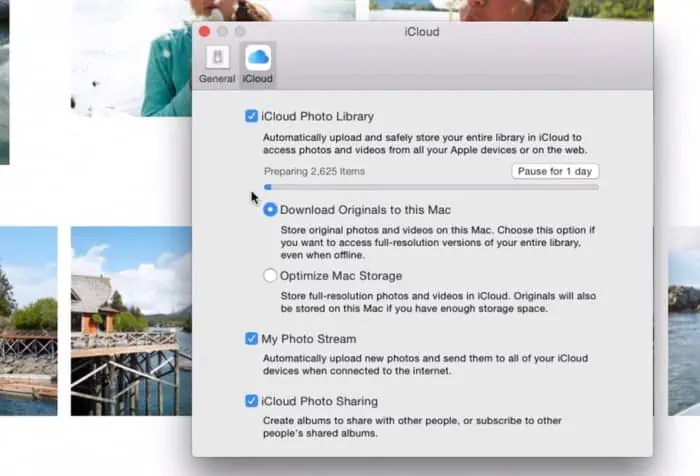This screenshot has width=700, height=476.
Task: Click the Pause for 1 day button
Action: pyautogui.click(x=555, y=171)
